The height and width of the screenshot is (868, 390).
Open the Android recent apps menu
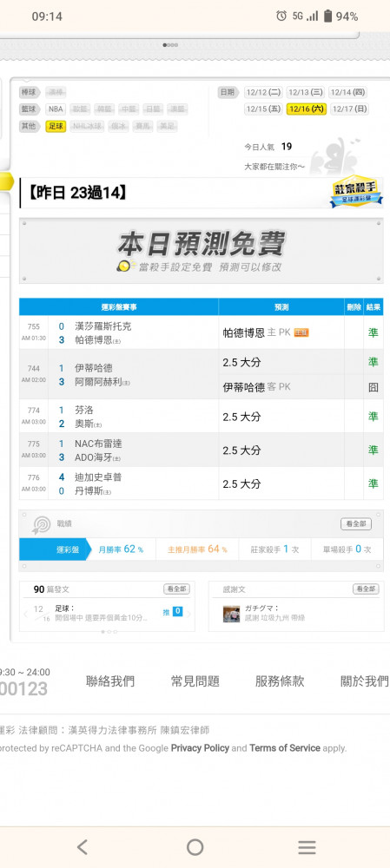point(307,847)
